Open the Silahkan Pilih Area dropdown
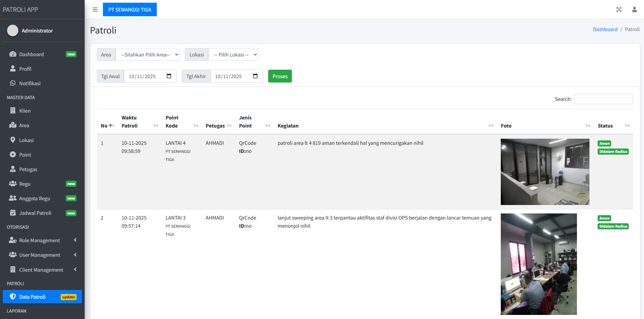 (148, 55)
